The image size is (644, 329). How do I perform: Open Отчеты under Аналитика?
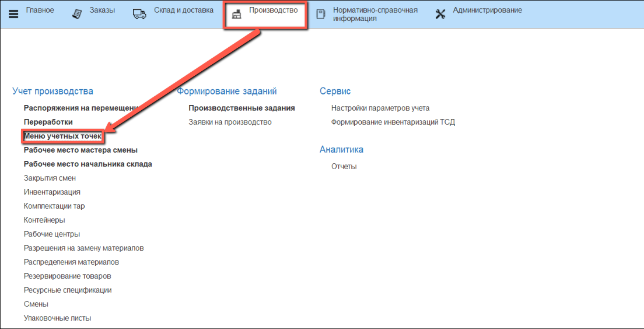pos(344,166)
